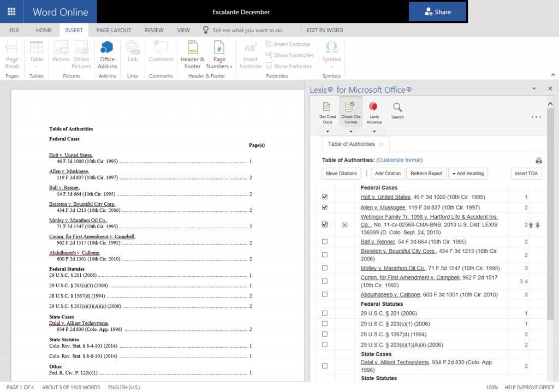Image resolution: width=559 pixels, height=392 pixels.
Task: Open Header & Footer editing
Action: coord(193,55)
